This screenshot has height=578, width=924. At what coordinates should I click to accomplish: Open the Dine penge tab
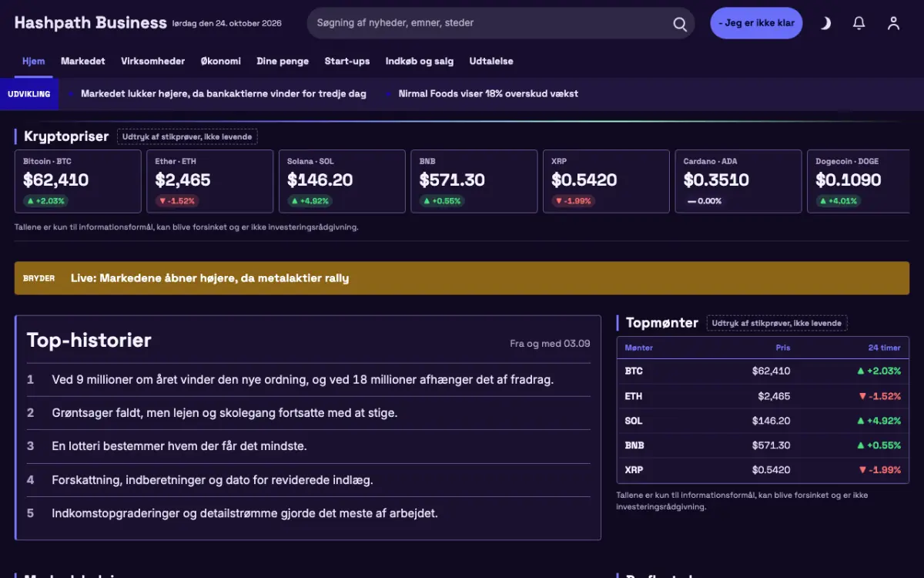coord(283,61)
